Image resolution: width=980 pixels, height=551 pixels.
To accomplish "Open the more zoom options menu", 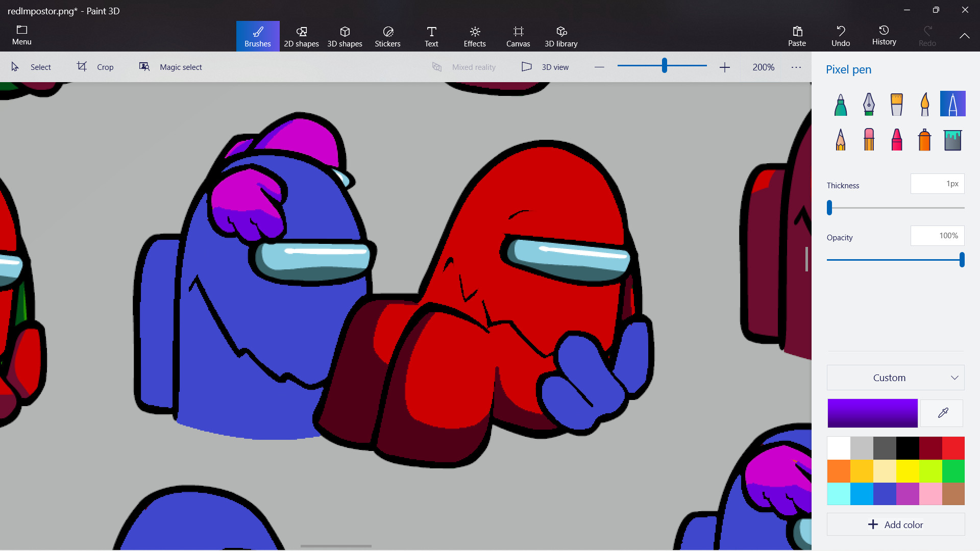I will tap(796, 67).
